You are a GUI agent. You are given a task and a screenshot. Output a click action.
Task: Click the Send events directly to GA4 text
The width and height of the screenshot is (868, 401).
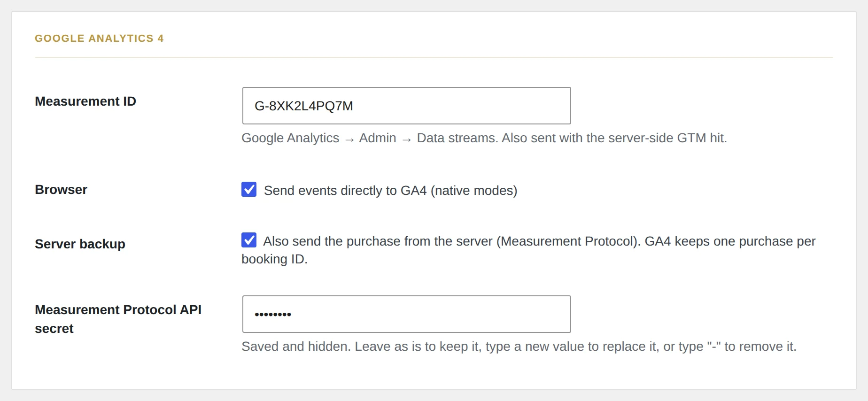tap(390, 191)
